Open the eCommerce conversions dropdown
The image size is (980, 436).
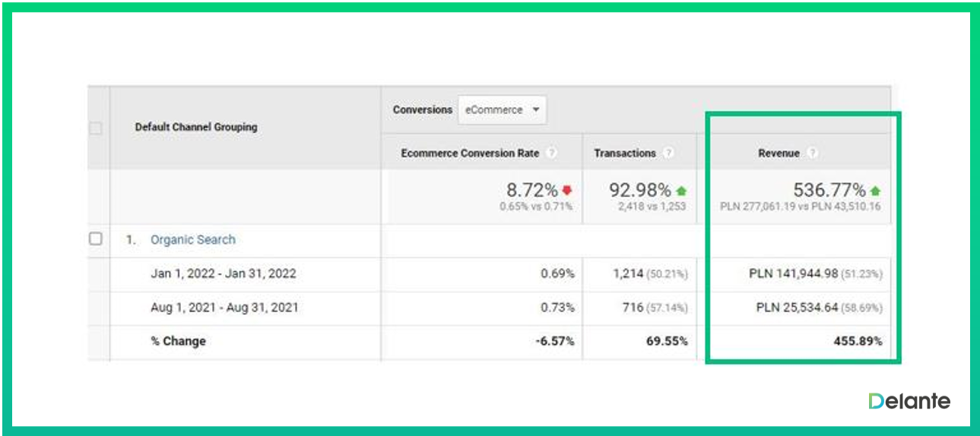point(501,110)
